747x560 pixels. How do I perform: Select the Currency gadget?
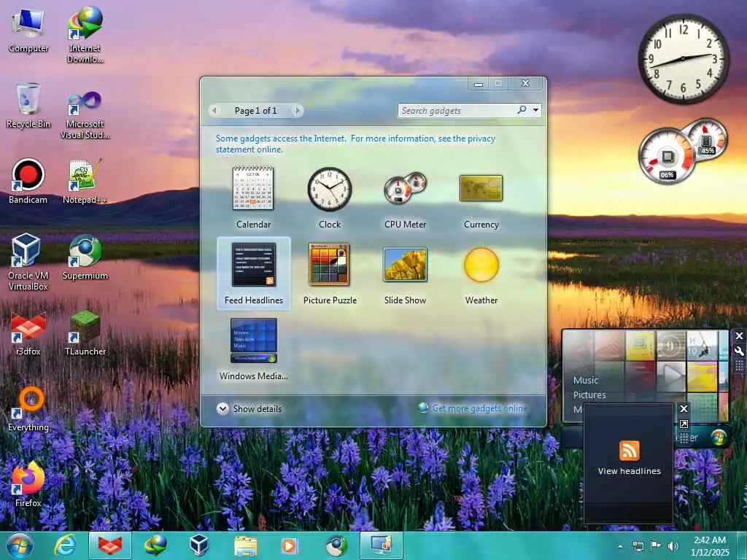point(481,197)
